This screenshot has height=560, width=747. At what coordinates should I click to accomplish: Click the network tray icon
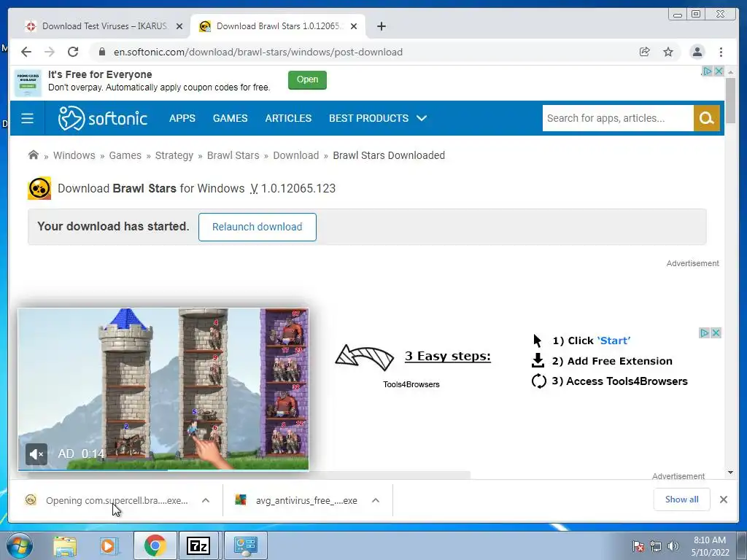(x=656, y=546)
